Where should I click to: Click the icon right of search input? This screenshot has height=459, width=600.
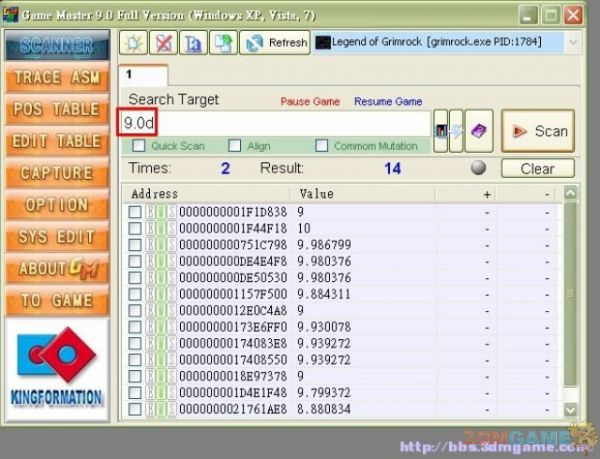(440, 131)
